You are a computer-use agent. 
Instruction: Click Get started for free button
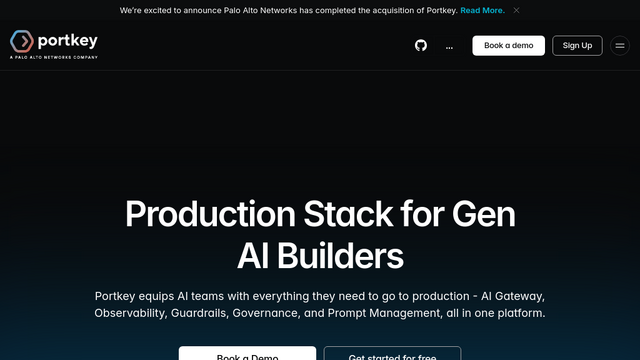coord(392,353)
